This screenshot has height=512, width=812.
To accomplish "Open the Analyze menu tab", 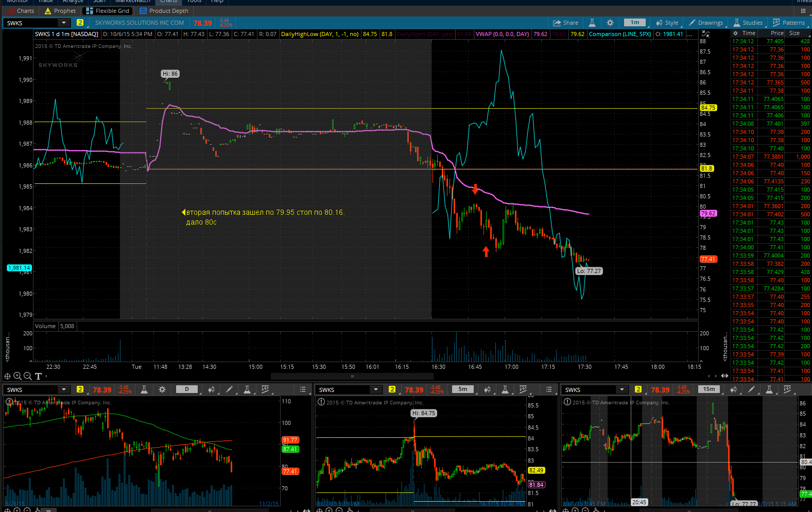I will [x=73, y=2].
